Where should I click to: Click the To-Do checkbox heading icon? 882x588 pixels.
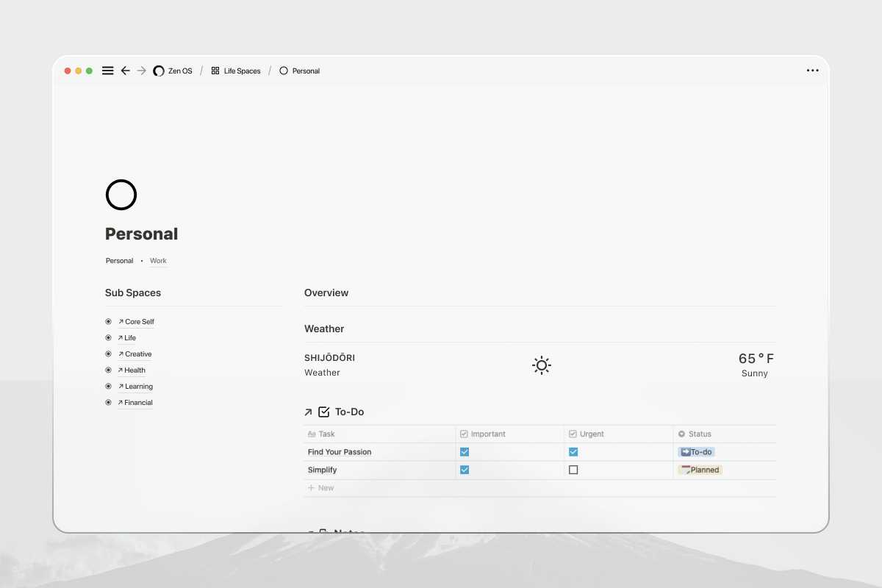(324, 412)
